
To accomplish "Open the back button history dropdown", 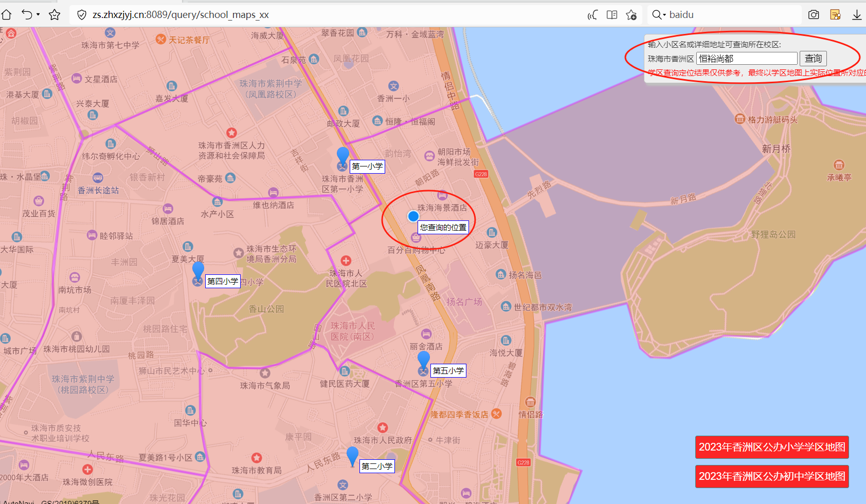I will click(38, 15).
